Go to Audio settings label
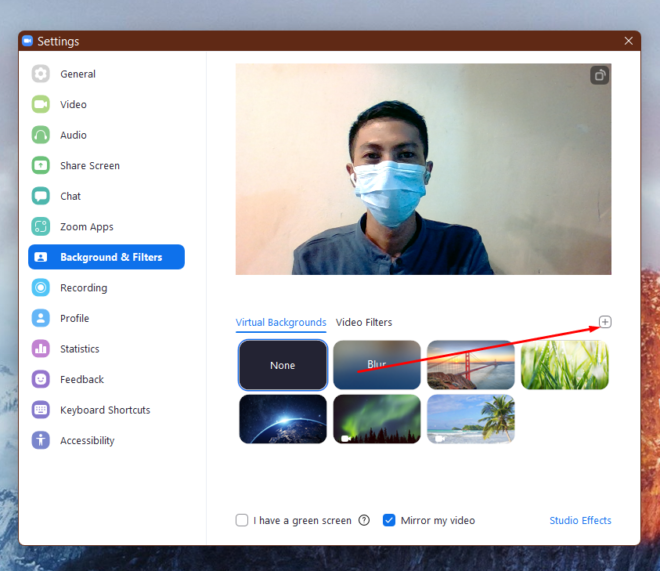Screen dimensions: 660x571 click(x=73, y=135)
